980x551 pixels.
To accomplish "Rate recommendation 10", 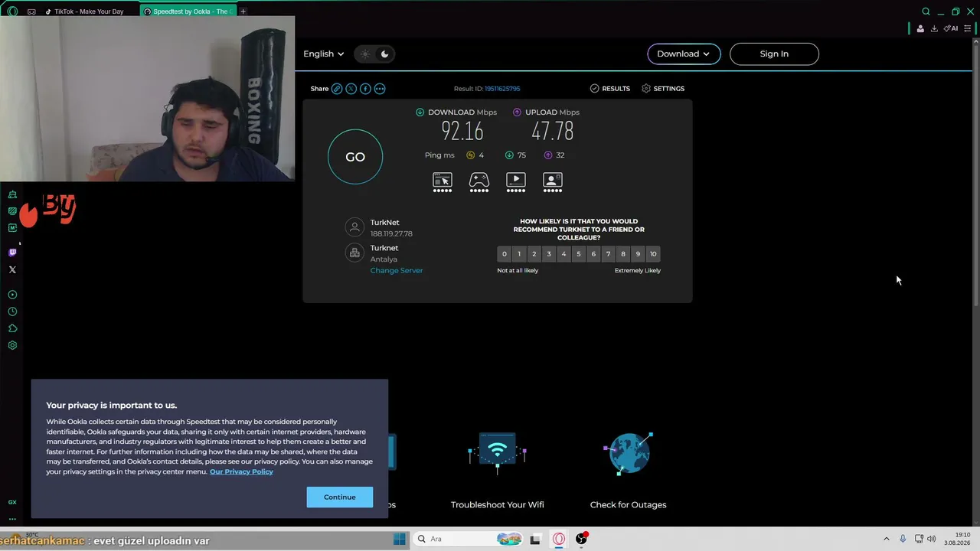I will pyautogui.click(x=653, y=254).
